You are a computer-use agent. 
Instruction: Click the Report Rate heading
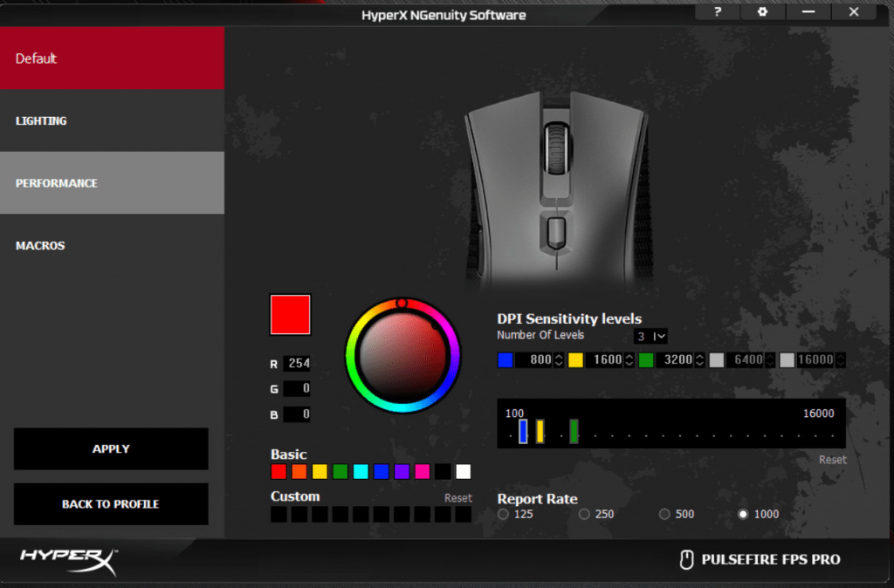(537, 499)
